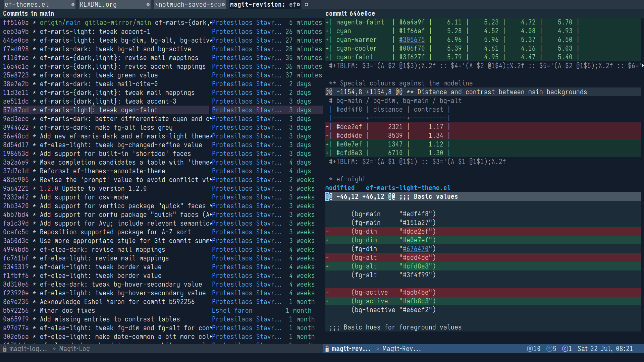Click the Commits in main heading
This screenshot has width=644, height=362.
[x=29, y=13]
